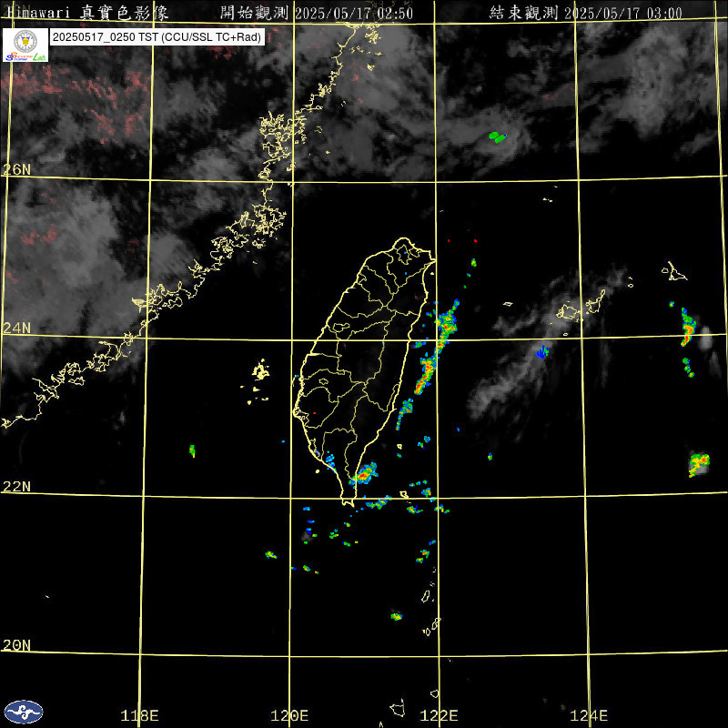Click the 124E longitude label

[589, 715]
